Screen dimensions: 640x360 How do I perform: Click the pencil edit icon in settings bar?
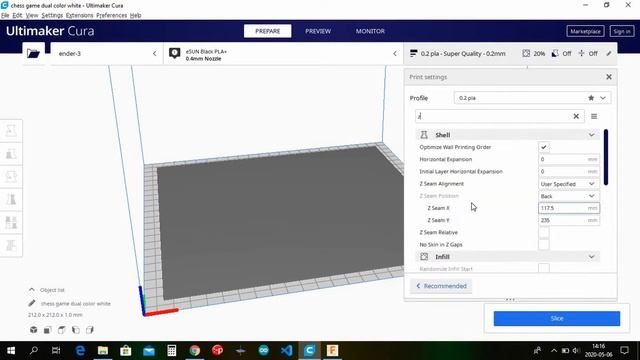tap(609, 53)
